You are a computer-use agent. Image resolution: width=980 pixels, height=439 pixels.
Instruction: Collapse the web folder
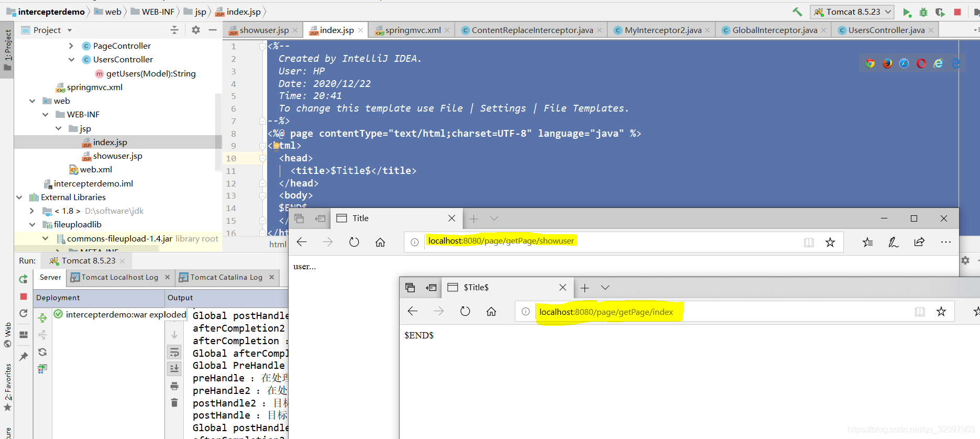32,101
